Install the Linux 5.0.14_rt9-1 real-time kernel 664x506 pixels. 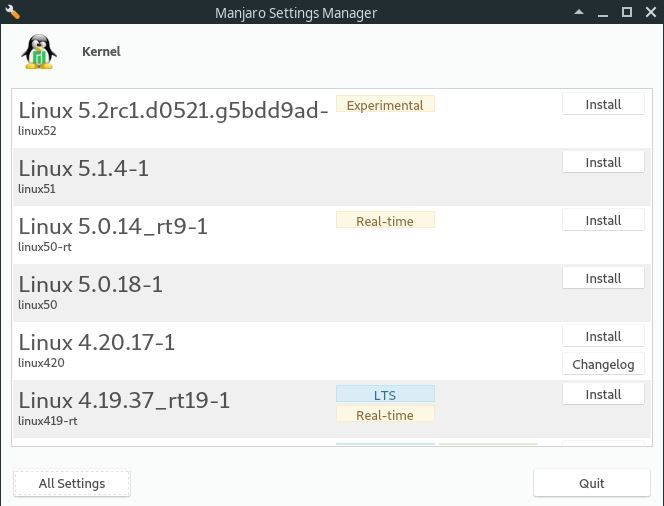pyautogui.click(x=603, y=220)
